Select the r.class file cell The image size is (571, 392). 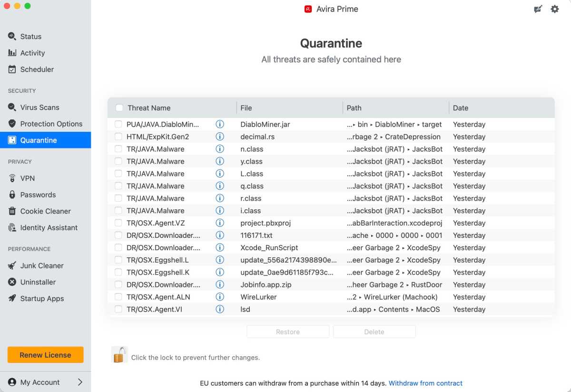click(251, 198)
